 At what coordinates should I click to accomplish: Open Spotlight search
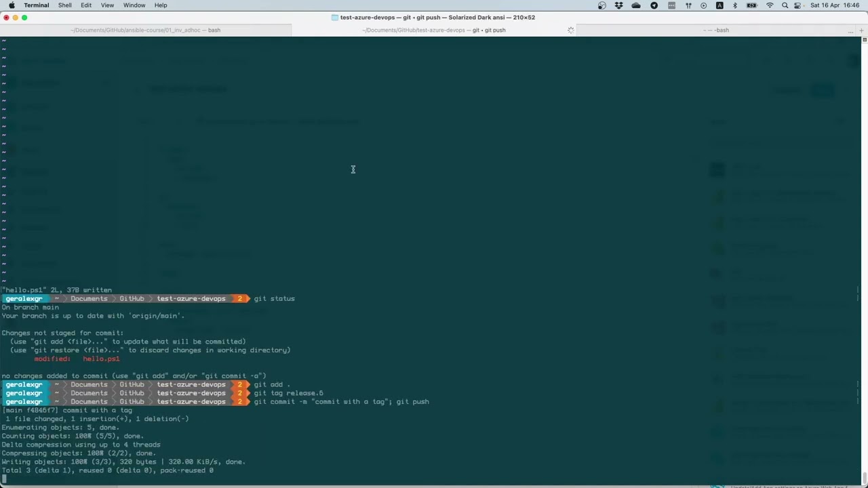click(x=785, y=5)
